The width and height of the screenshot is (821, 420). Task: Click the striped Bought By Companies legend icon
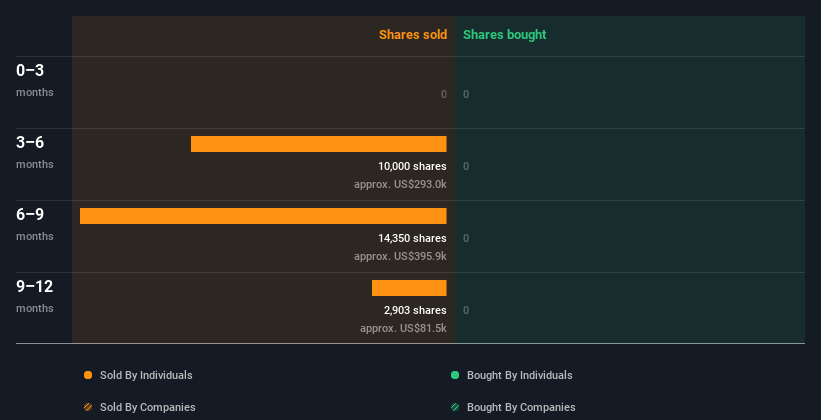click(x=455, y=407)
